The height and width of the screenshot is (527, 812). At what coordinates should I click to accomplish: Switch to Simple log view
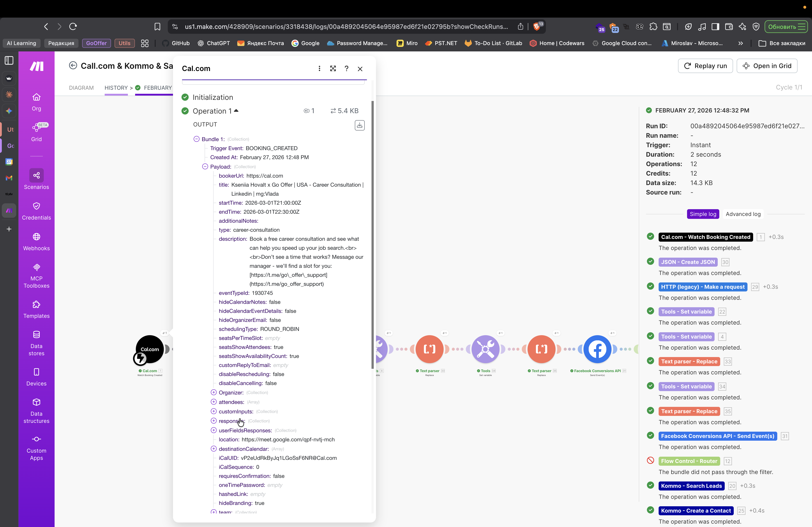pyautogui.click(x=703, y=214)
